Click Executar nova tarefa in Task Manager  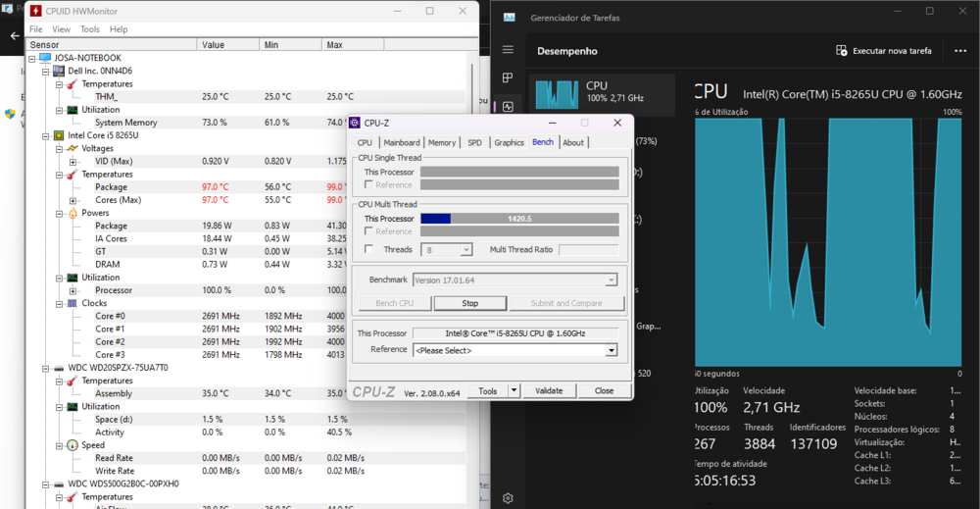click(x=883, y=51)
